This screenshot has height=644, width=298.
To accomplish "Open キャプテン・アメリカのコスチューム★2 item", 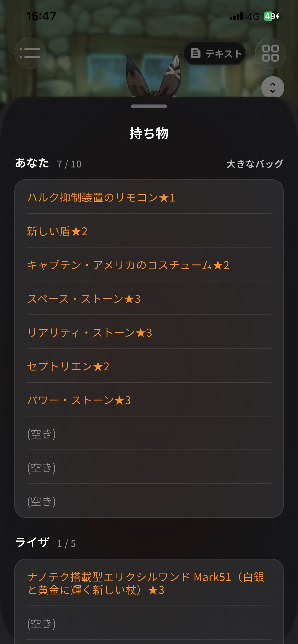I will tap(149, 264).
